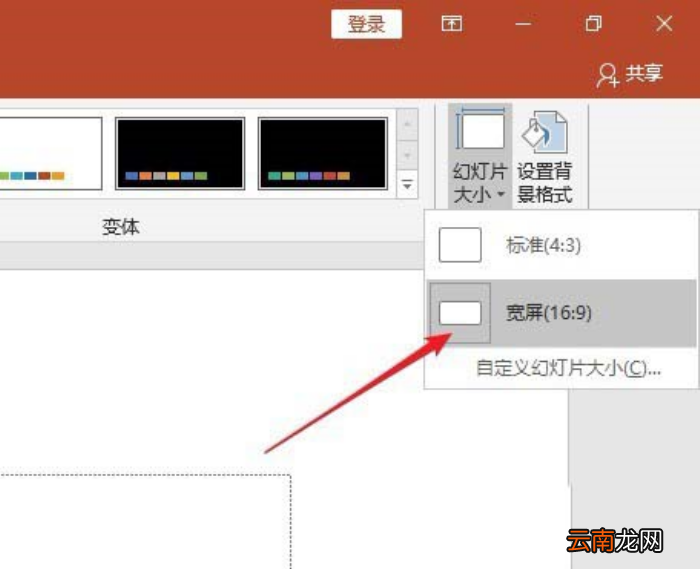
Task: Restore down the PowerPoint window
Action: (593, 23)
